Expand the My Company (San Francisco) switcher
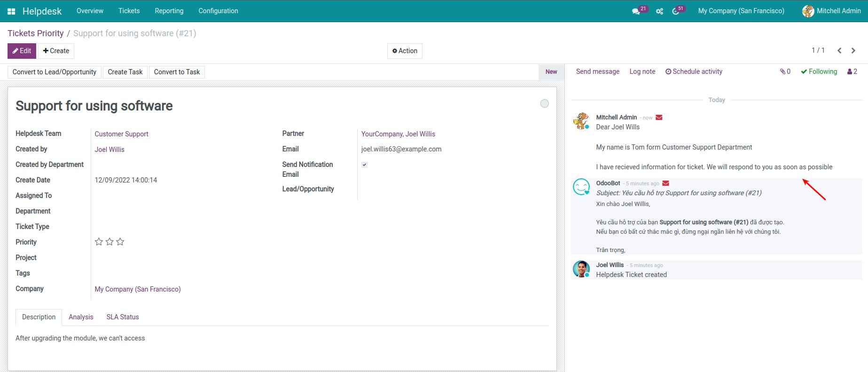868x372 pixels. 741,11
